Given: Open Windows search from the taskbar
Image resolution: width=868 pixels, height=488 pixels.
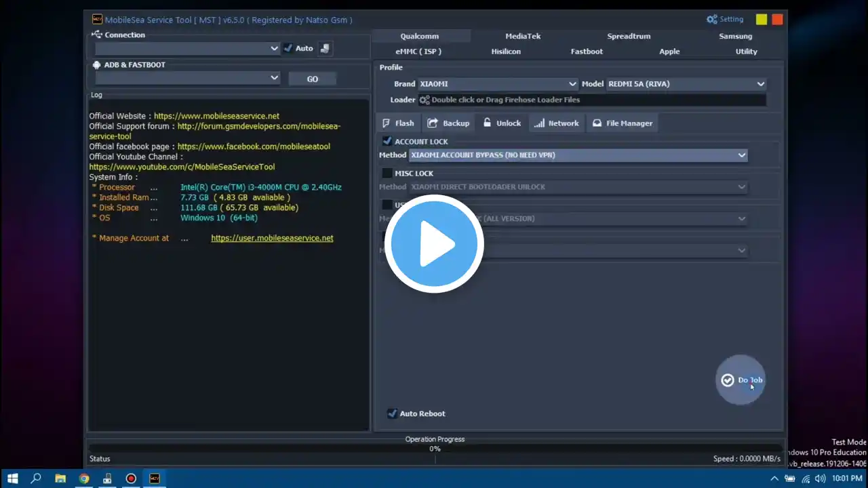Looking at the screenshot, I should pyautogui.click(x=36, y=479).
